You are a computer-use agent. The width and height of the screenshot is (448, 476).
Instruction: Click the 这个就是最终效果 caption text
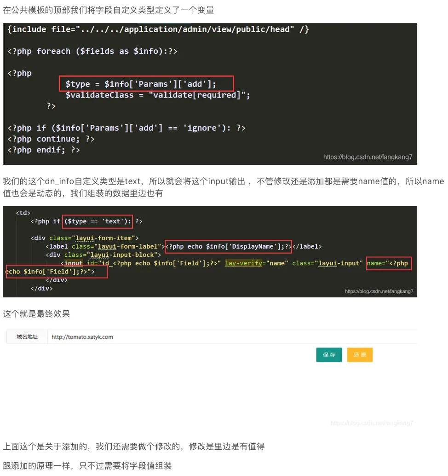pos(36,314)
